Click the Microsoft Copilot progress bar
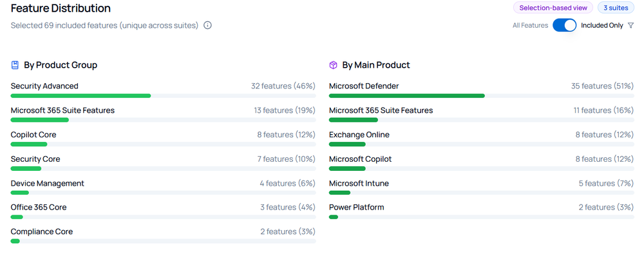Image resolution: width=644 pixels, height=254 pixels. click(481, 168)
